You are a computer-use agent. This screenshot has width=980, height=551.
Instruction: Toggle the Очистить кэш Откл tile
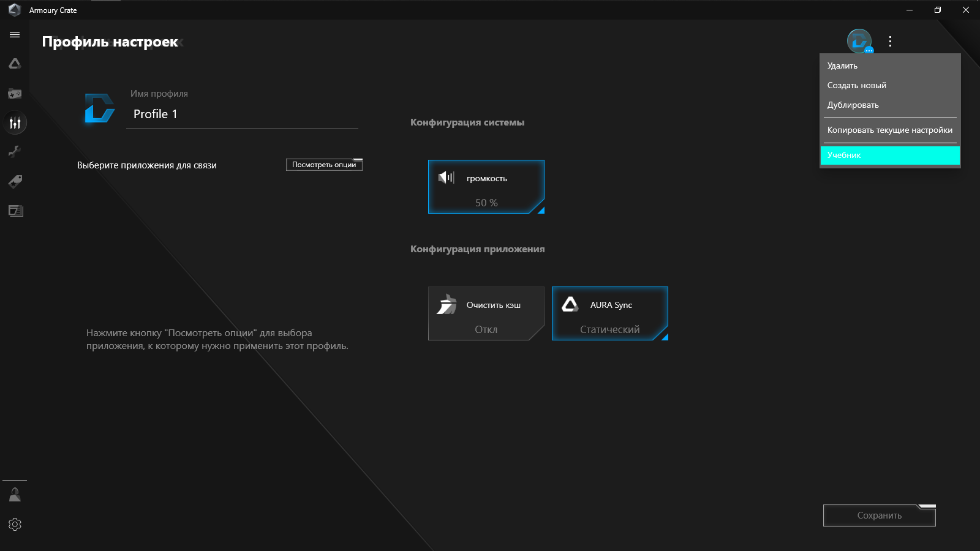[486, 313]
